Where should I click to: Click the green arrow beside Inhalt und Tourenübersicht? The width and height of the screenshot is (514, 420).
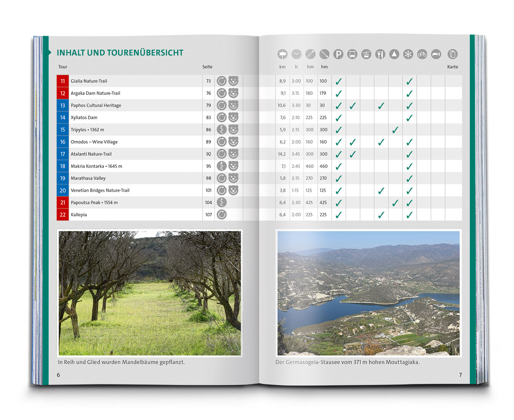point(50,52)
